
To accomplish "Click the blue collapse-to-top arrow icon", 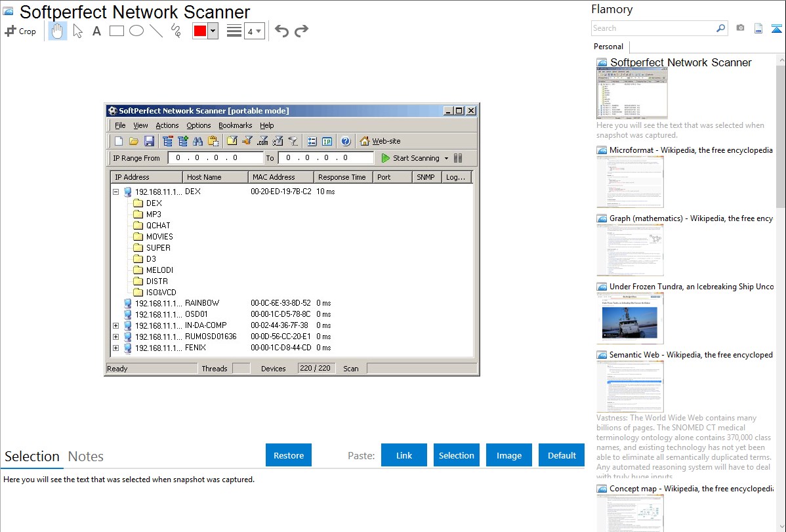I will pyautogui.click(x=776, y=28).
